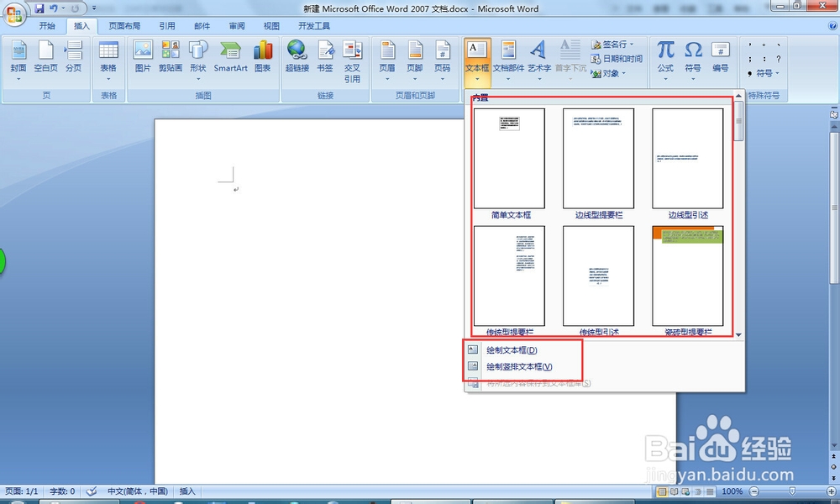840x504 pixels.
Task: Insert a cross-reference via 交叉引用
Action: [x=352, y=61]
